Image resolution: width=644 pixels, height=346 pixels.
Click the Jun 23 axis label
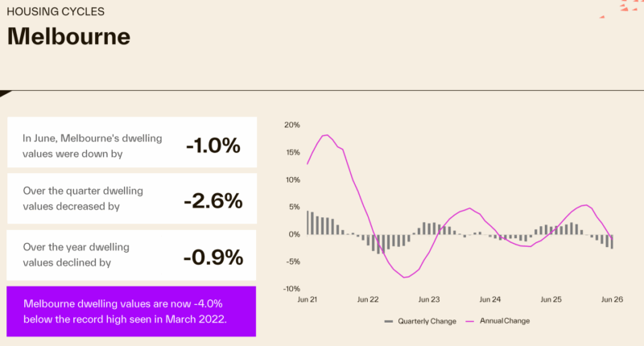[x=429, y=299]
